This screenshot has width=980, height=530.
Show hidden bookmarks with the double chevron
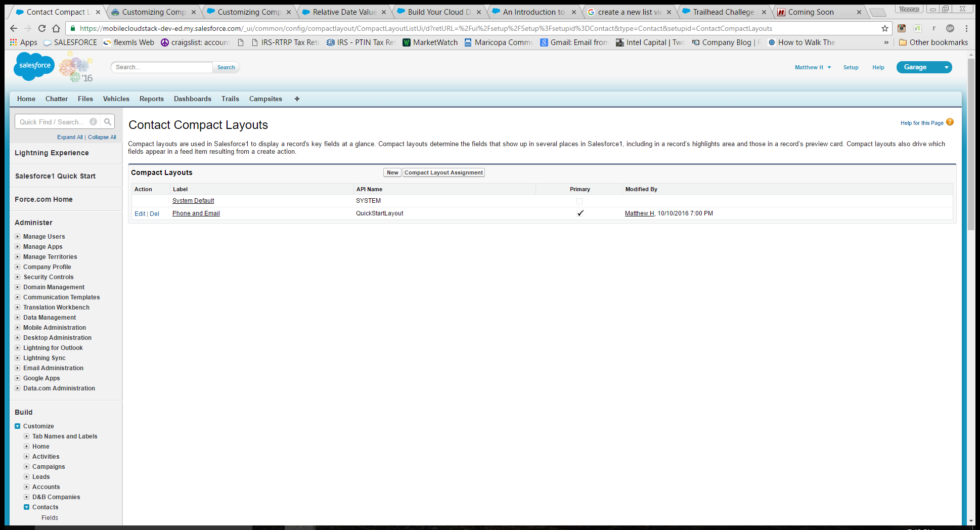coord(886,42)
